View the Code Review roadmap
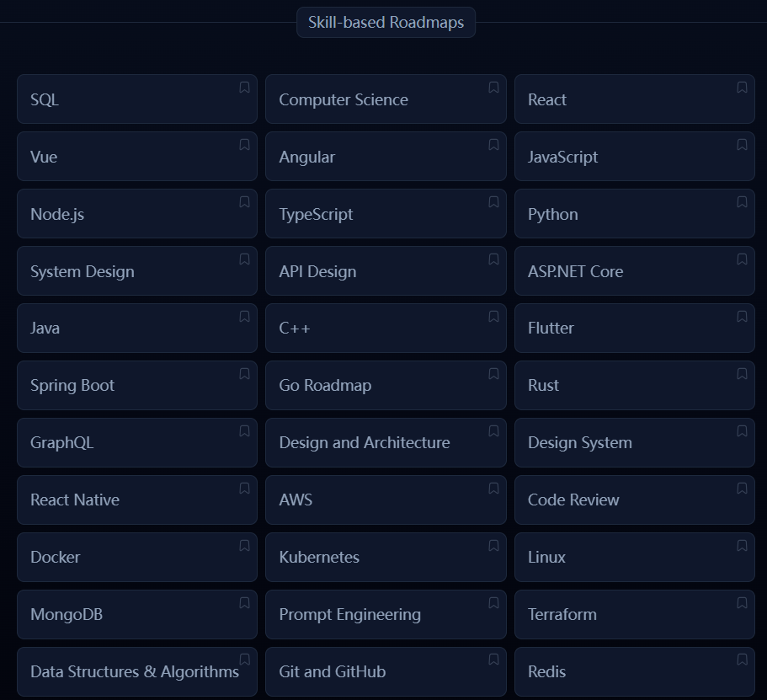This screenshot has height=700, width=767. (635, 500)
